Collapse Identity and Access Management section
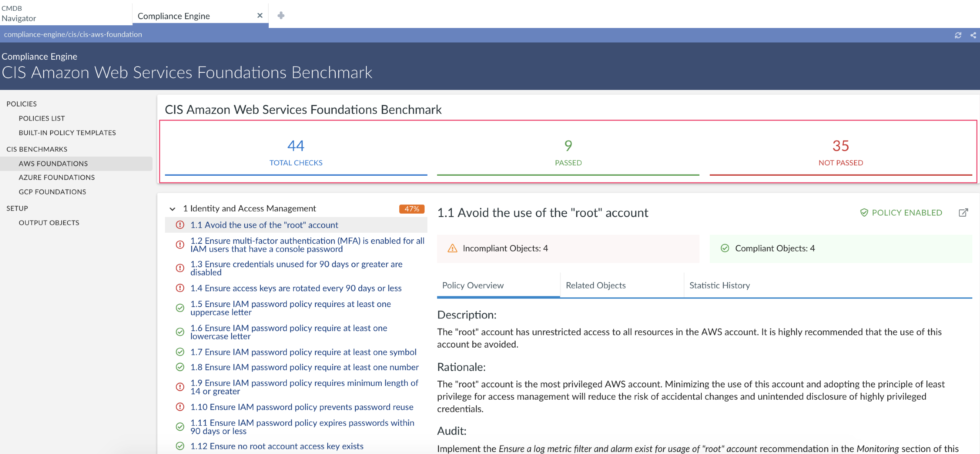Viewport: 980px width, 454px height. coord(172,209)
